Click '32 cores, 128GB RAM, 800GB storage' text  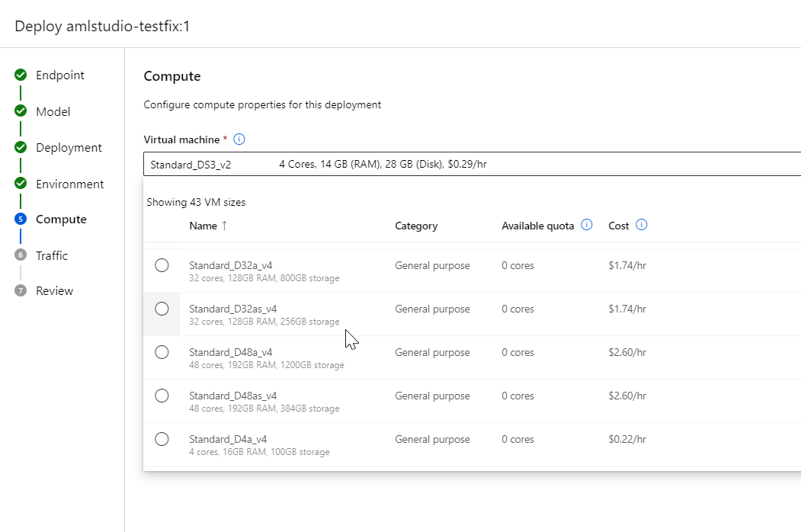coord(264,278)
